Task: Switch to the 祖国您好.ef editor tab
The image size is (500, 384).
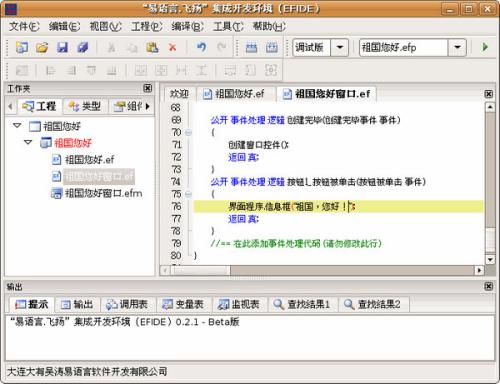Action: click(235, 94)
